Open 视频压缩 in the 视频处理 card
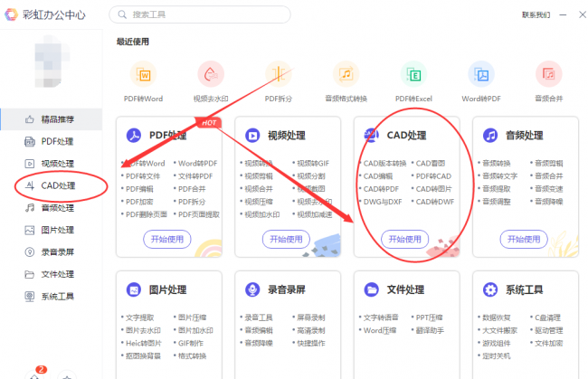The width and height of the screenshot is (588, 379). [x=259, y=202]
